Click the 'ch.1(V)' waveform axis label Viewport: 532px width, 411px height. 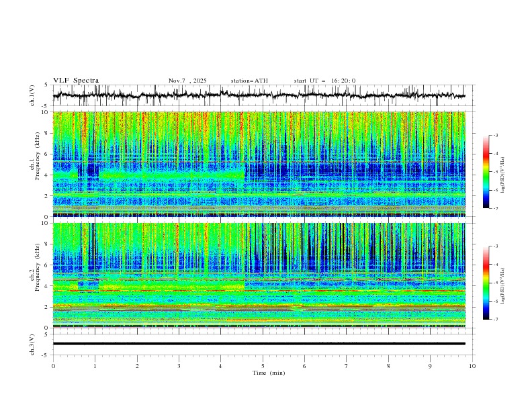click(x=32, y=95)
